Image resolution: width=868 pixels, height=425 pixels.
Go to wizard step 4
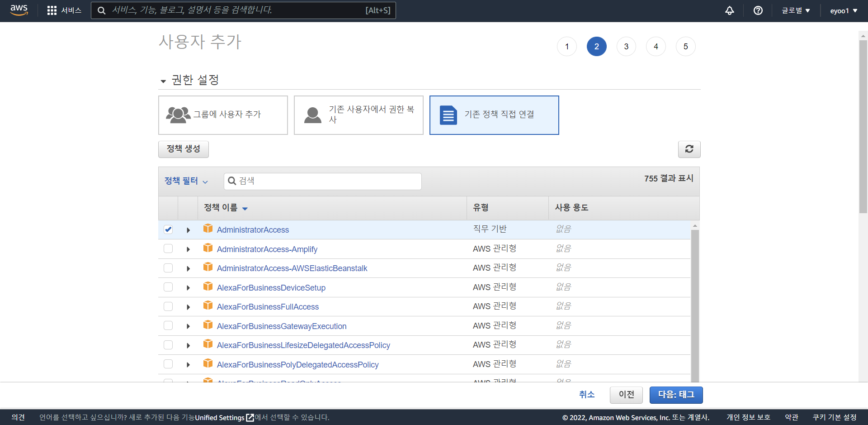pos(656,47)
